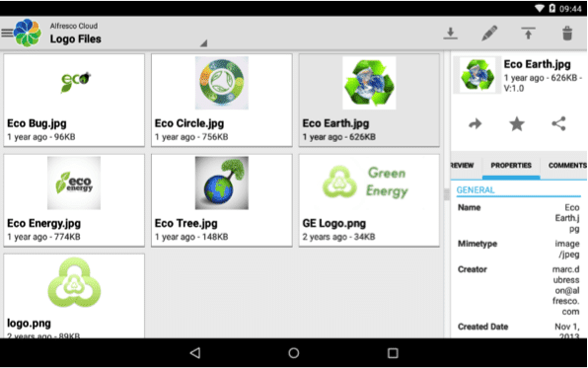Upload a new version with arrow icon
588x368 pixels.
[528, 34]
